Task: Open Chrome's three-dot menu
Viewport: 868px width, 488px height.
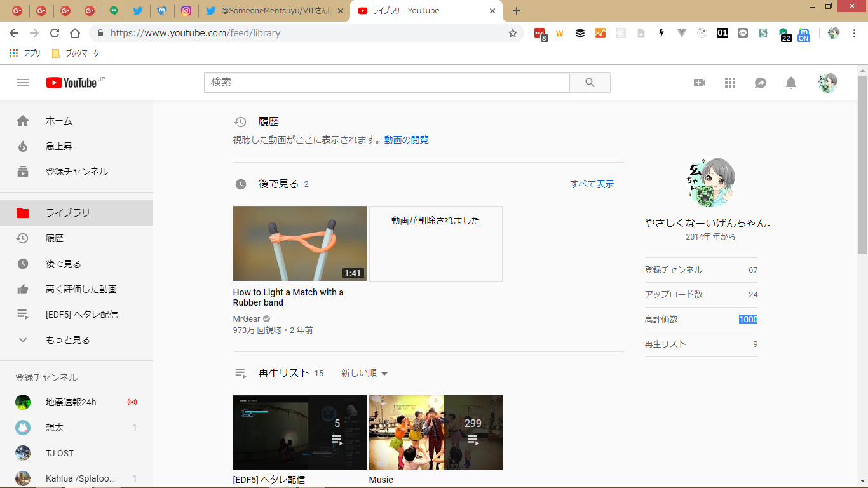Action: (x=854, y=33)
